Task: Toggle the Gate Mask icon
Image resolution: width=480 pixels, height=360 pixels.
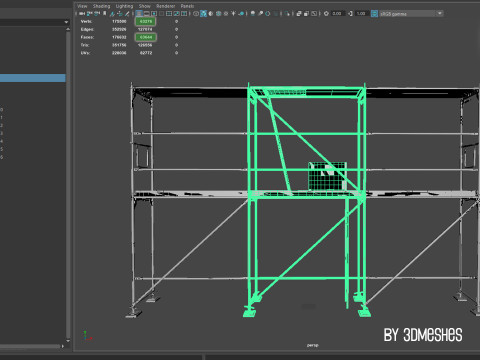Action: coord(161,14)
